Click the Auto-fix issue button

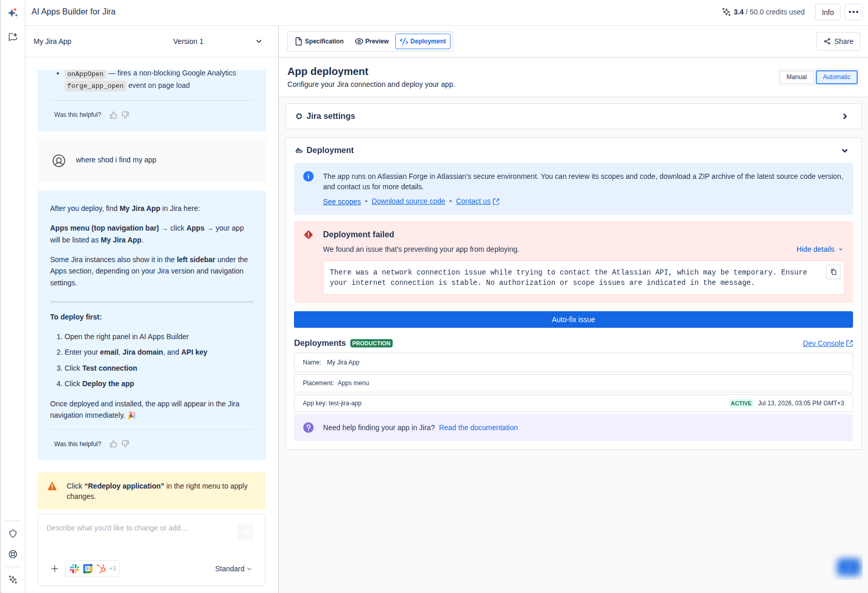coord(573,320)
